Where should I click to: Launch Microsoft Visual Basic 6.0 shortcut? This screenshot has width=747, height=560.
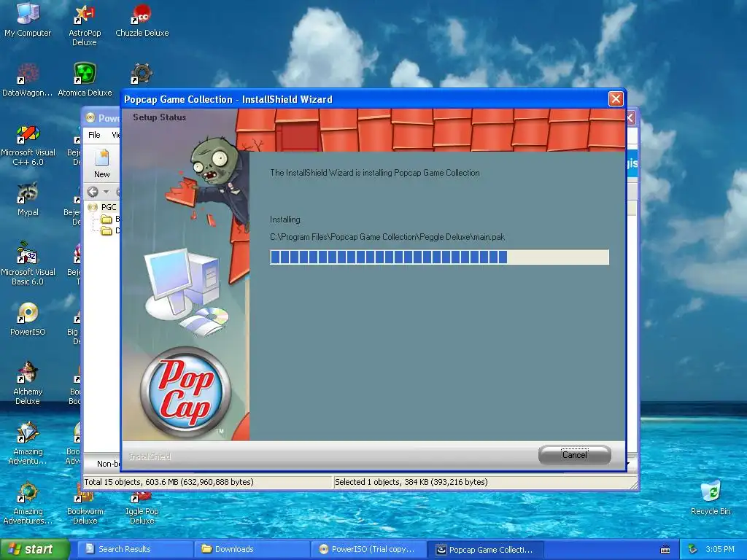[28, 264]
